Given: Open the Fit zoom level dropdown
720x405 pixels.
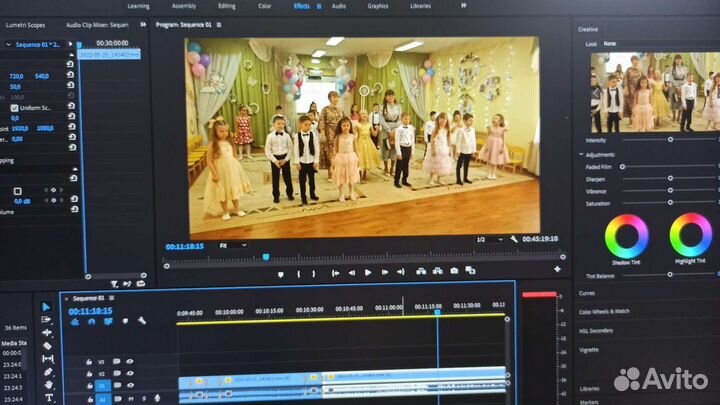Looking at the screenshot, I should click(x=234, y=245).
